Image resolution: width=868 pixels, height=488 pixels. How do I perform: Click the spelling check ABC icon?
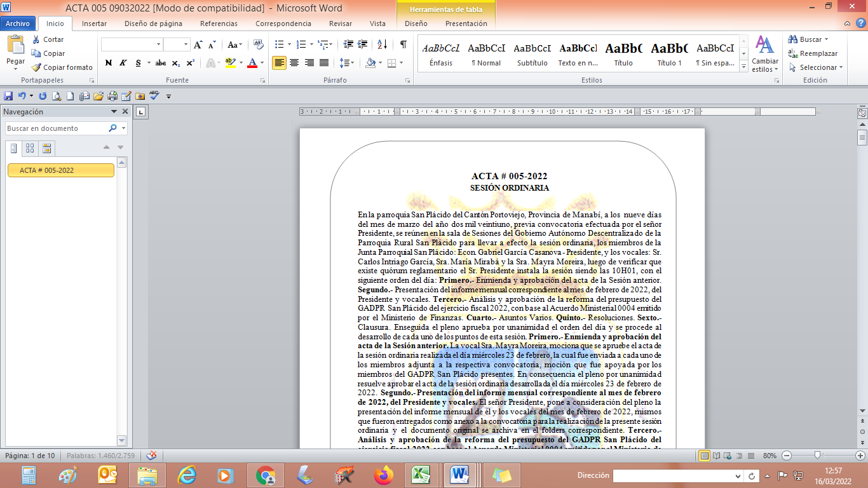154,96
